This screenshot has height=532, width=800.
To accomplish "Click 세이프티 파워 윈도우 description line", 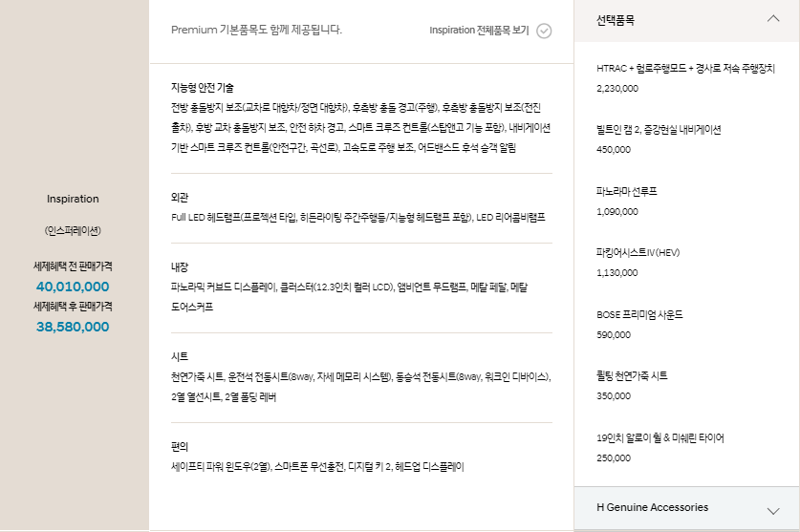I will (317, 467).
